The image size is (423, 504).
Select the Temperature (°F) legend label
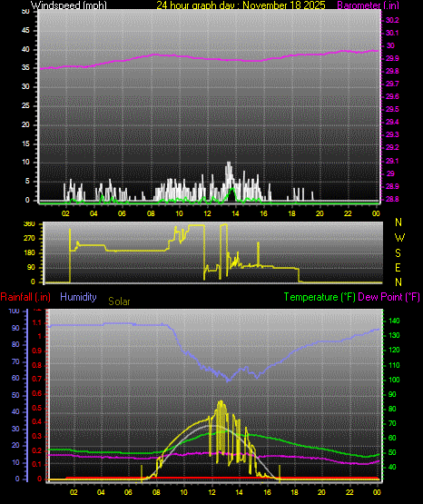tap(320, 297)
